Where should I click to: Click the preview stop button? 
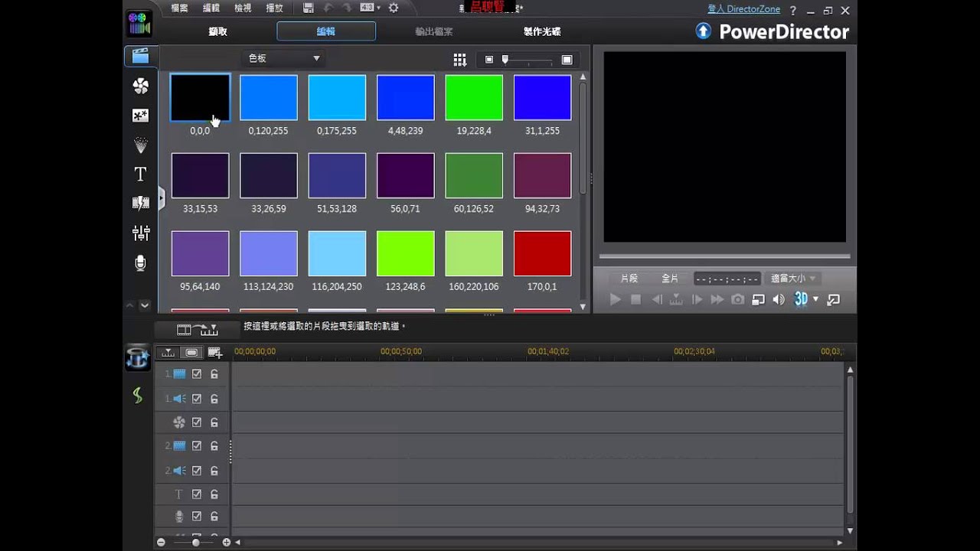coord(635,299)
